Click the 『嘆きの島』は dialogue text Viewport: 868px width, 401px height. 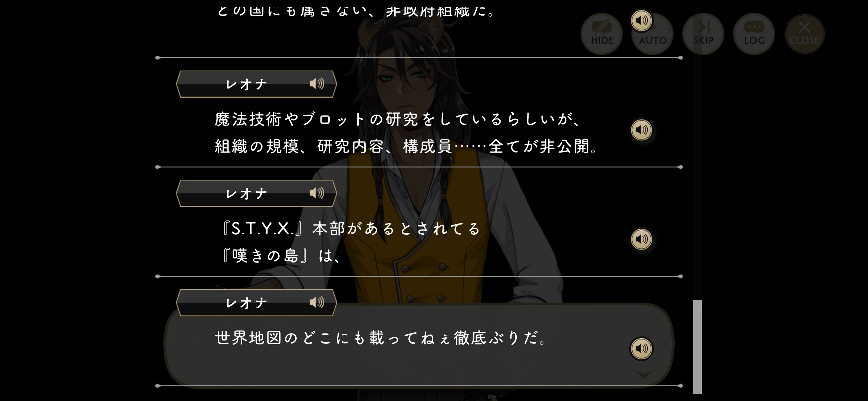[281, 255]
